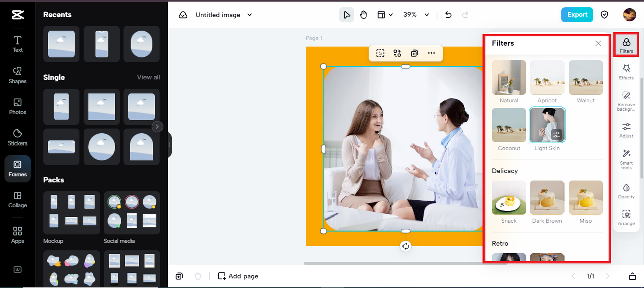This screenshot has width=644, height=288.
Task: Click the crop icon in floating toolbar
Action: click(380, 53)
